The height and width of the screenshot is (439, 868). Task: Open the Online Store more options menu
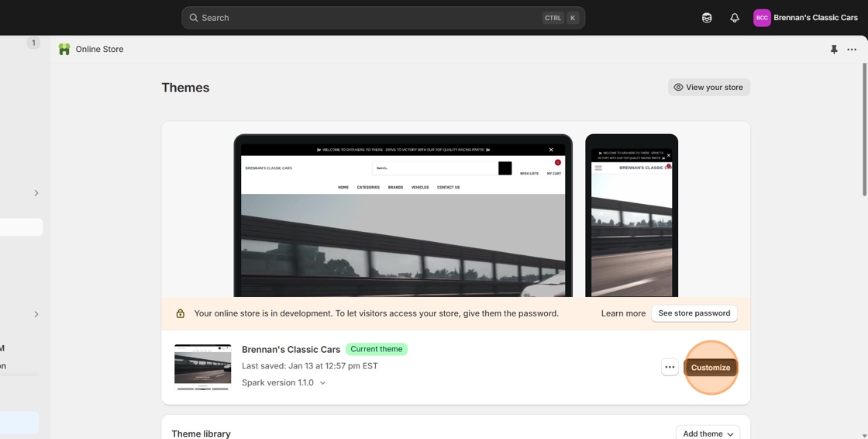pos(852,50)
